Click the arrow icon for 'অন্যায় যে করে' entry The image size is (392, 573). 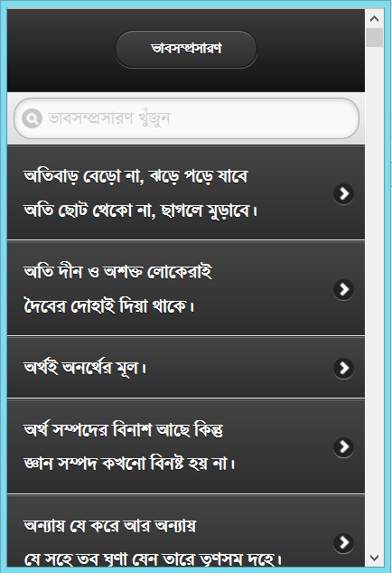coord(343,542)
